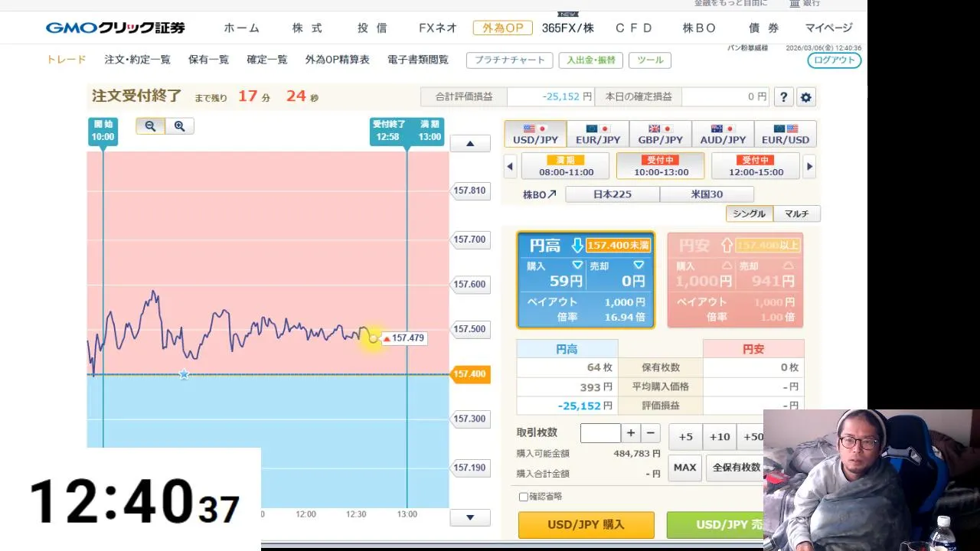Screen dimensions: 980x551
Task: Click the 円高 売却 down triangle
Action: 639,266
